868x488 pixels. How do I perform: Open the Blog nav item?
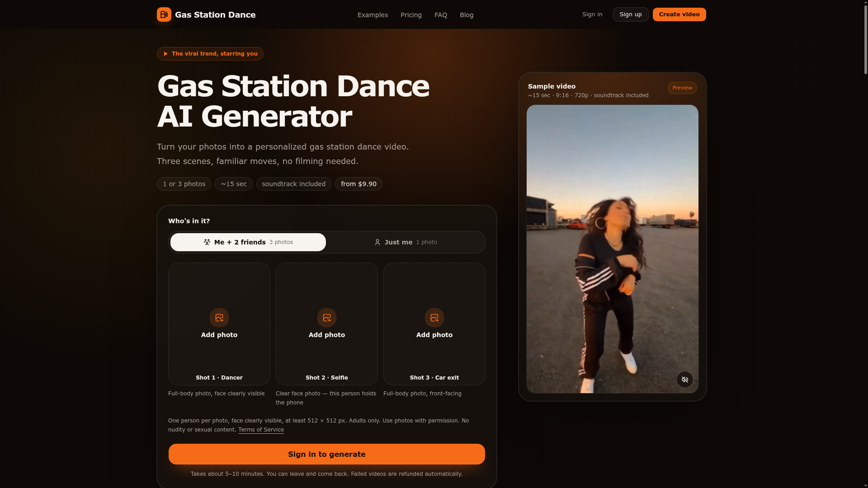point(467,15)
